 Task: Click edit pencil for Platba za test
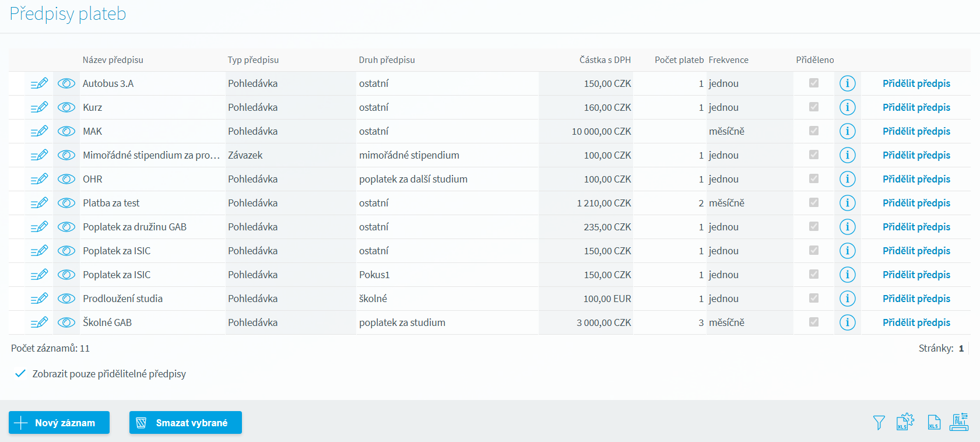(x=39, y=203)
